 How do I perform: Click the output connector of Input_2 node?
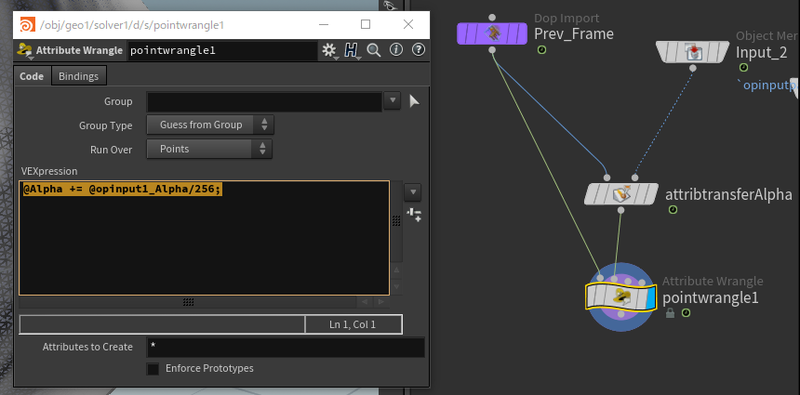coord(693,68)
